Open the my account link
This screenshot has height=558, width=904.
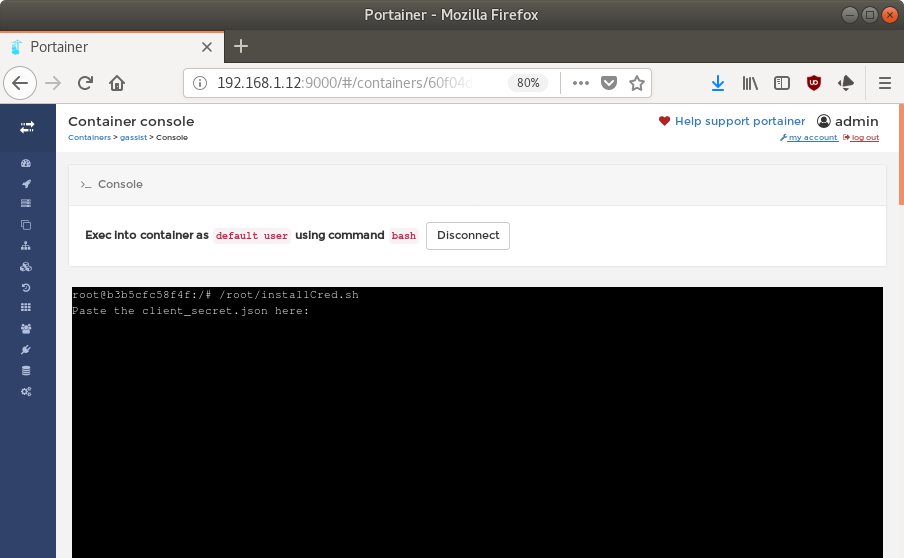pyautogui.click(x=809, y=137)
